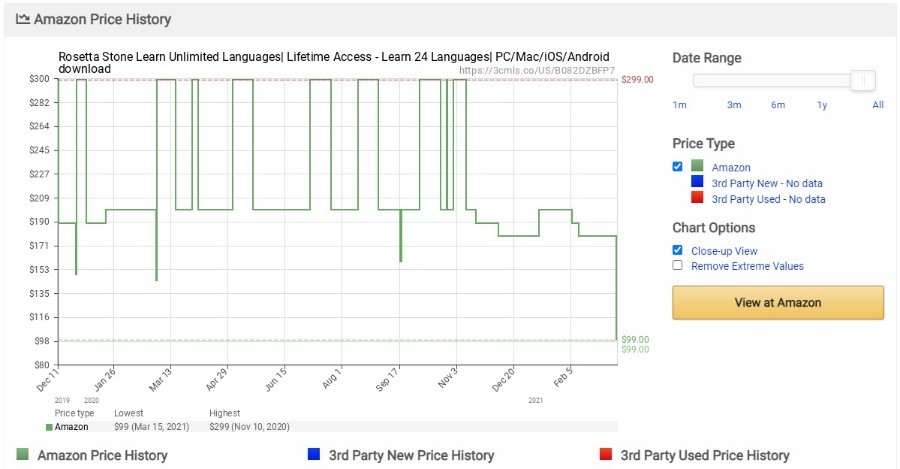Click the $300 y-axis label

[x=40, y=79]
